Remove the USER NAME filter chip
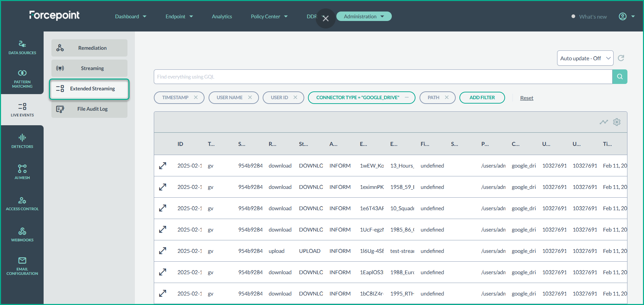 click(250, 97)
